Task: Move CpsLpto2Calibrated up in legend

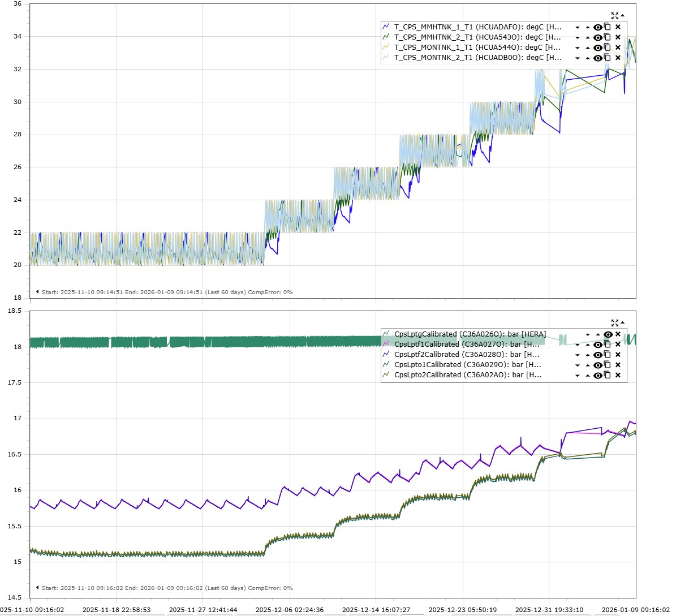Action: click(x=588, y=376)
